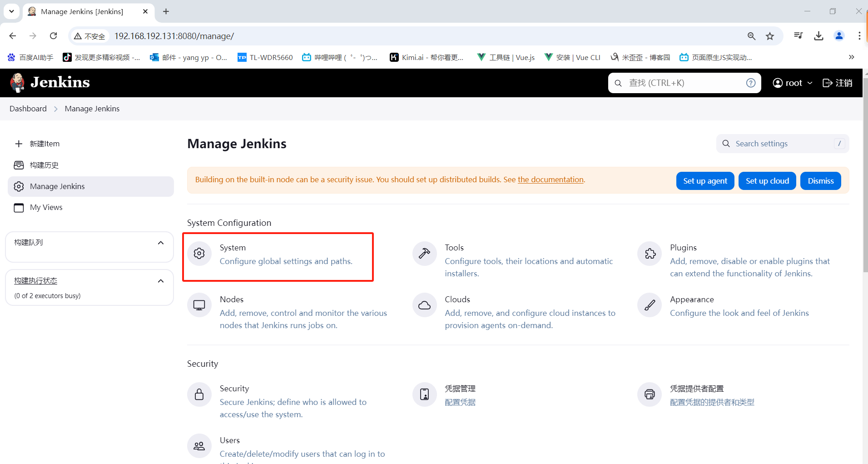Click the Clouds cloud icon
This screenshot has width=868, height=464.
pyautogui.click(x=424, y=305)
